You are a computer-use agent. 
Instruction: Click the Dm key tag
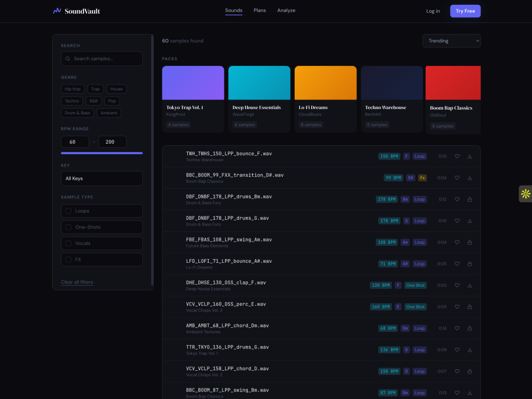[405, 328]
